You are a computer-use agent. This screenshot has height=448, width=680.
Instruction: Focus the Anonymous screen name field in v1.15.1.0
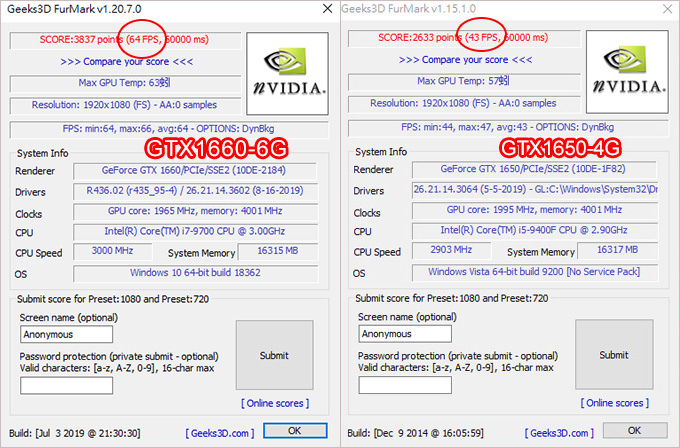pos(405,334)
